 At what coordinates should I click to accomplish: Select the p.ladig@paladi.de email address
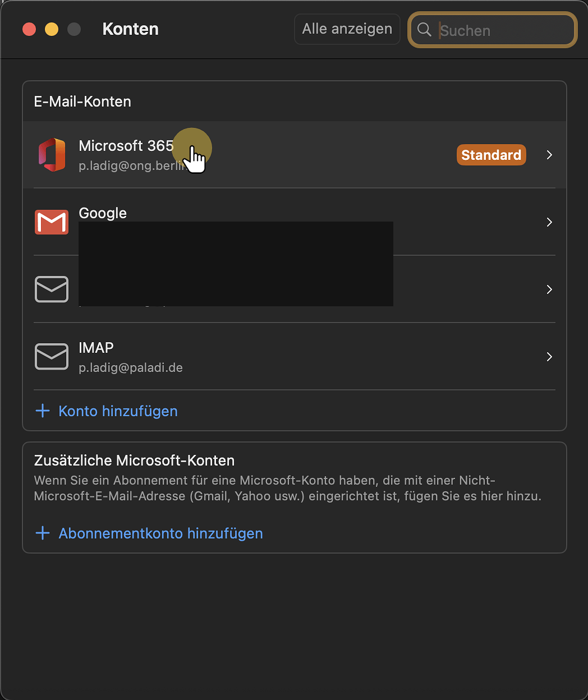[x=131, y=368]
